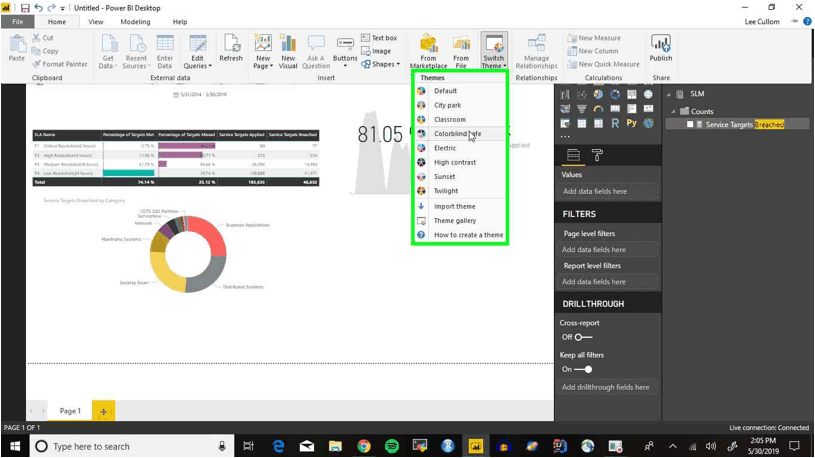Image resolution: width=815 pixels, height=458 pixels.
Task: Collapse the Counts folder
Action: 673,111
